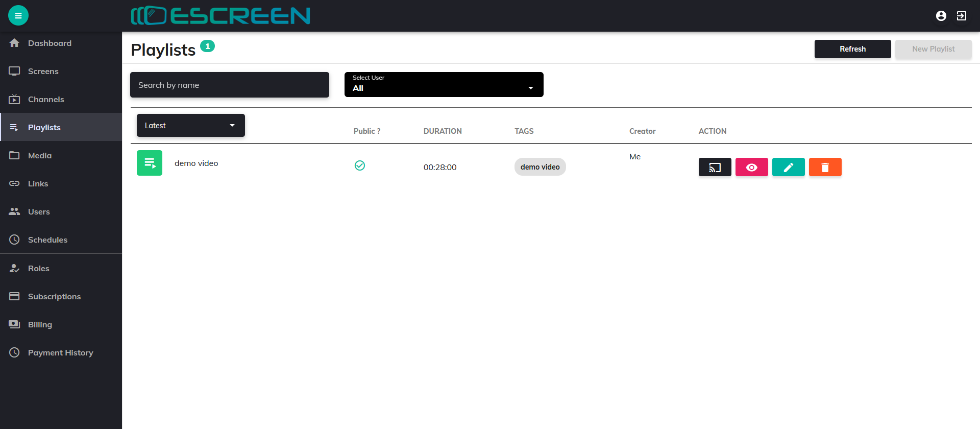Image resolution: width=980 pixels, height=429 pixels.
Task: Click the logout icon in header
Action: pyautogui.click(x=961, y=16)
